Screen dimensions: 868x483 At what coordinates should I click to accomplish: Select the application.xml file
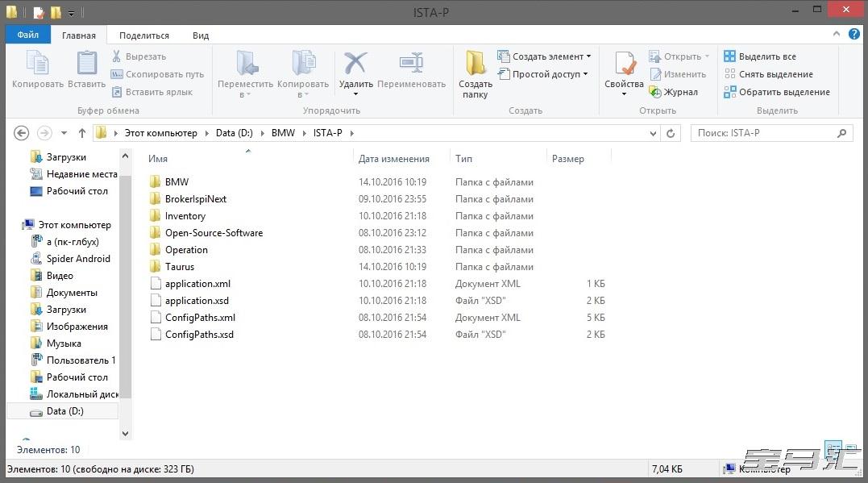[x=197, y=284]
